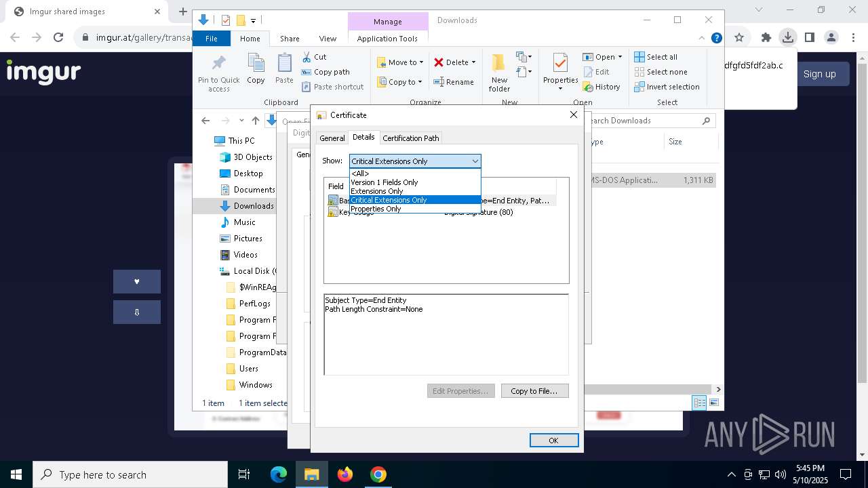
Task: Open the notifications center icon
Action: point(846,474)
